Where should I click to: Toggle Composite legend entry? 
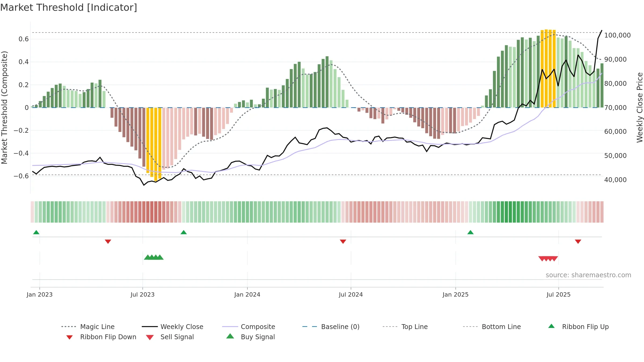(x=248, y=327)
